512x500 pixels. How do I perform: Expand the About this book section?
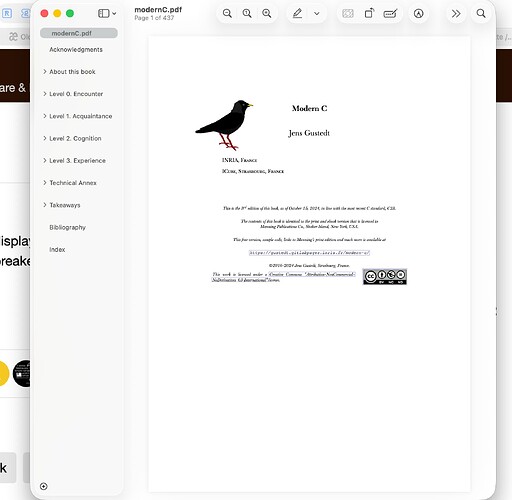[45, 72]
